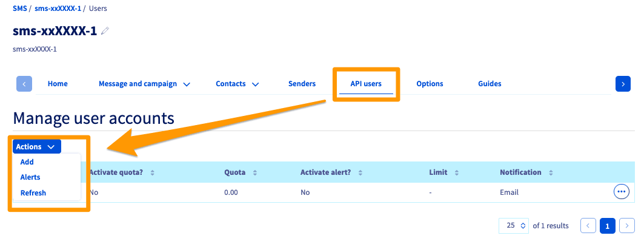This screenshot has height=241, width=644.
Task: Open the 25 results-per-page selector
Action: (513, 225)
